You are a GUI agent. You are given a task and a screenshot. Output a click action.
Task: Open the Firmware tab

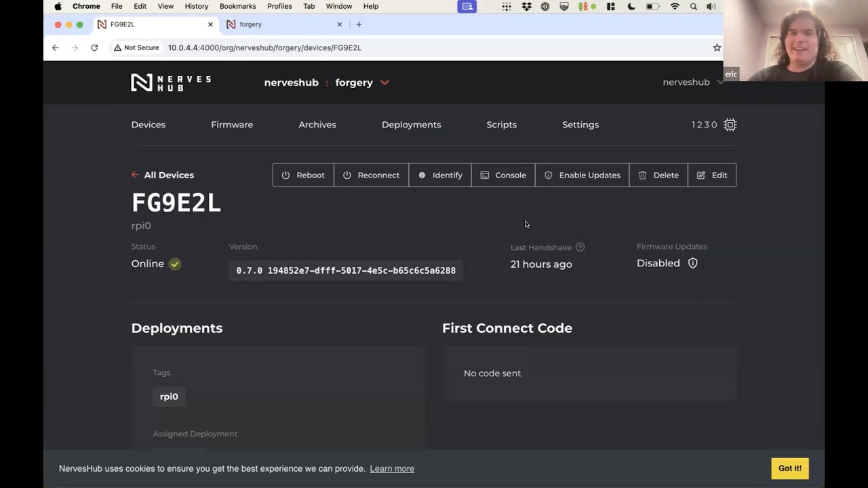pyautogui.click(x=232, y=125)
